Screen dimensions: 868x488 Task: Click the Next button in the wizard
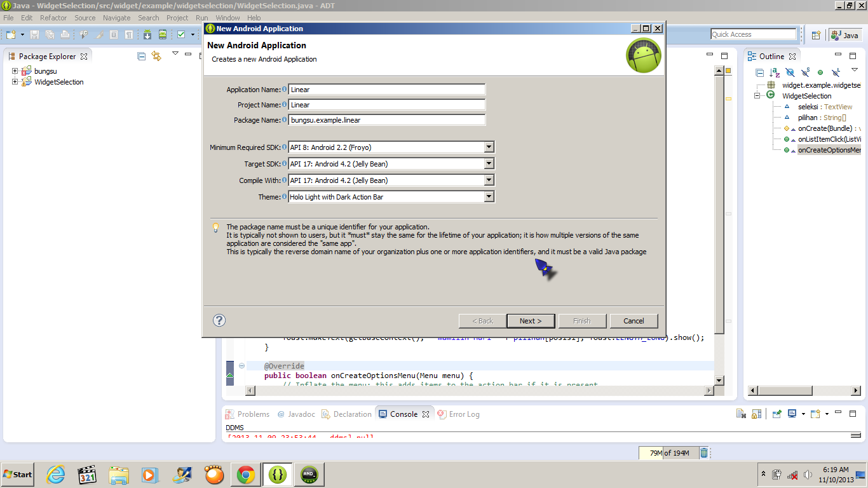pos(531,321)
